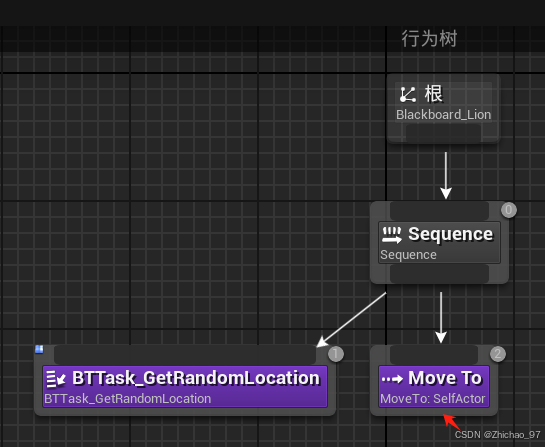Click the 行为树 graph title

(429, 38)
